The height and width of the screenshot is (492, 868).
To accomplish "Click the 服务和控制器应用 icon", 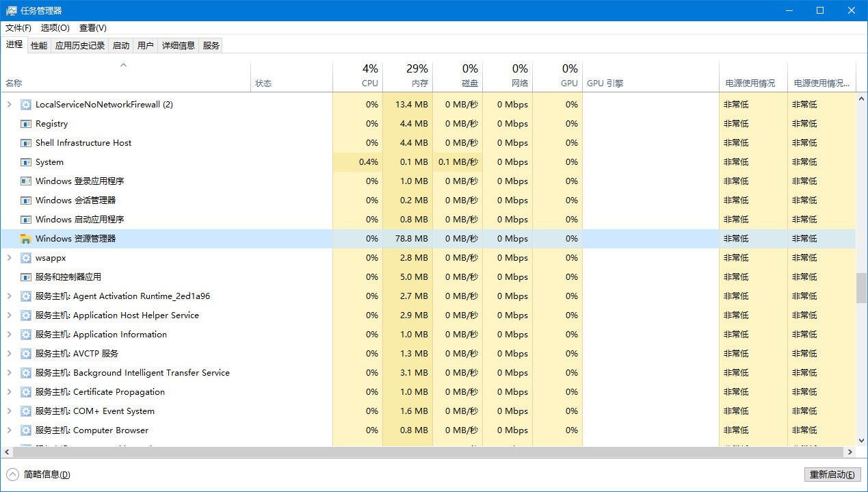I will coord(26,277).
